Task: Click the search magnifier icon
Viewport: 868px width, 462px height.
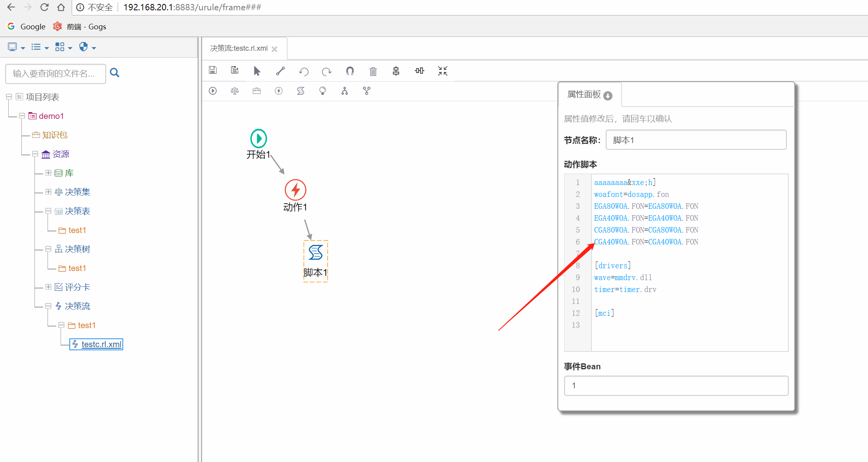Action: click(114, 73)
